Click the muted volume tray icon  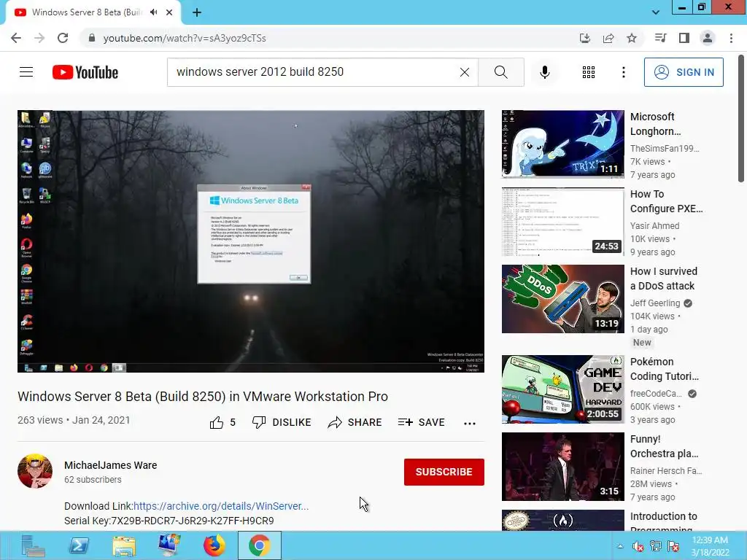(x=638, y=546)
